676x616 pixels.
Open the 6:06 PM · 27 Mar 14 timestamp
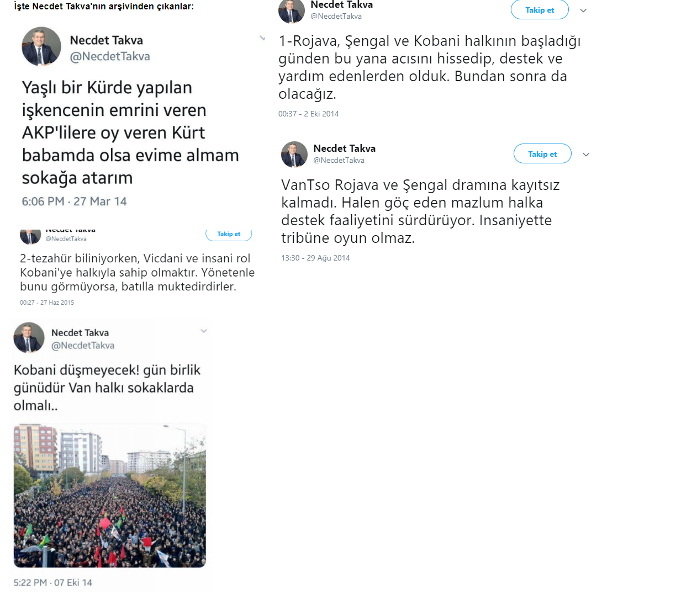74,201
